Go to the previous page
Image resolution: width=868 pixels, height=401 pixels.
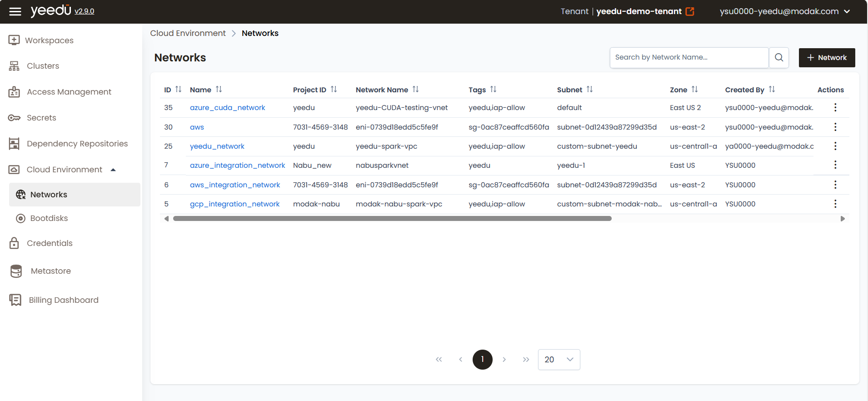coord(460,360)
